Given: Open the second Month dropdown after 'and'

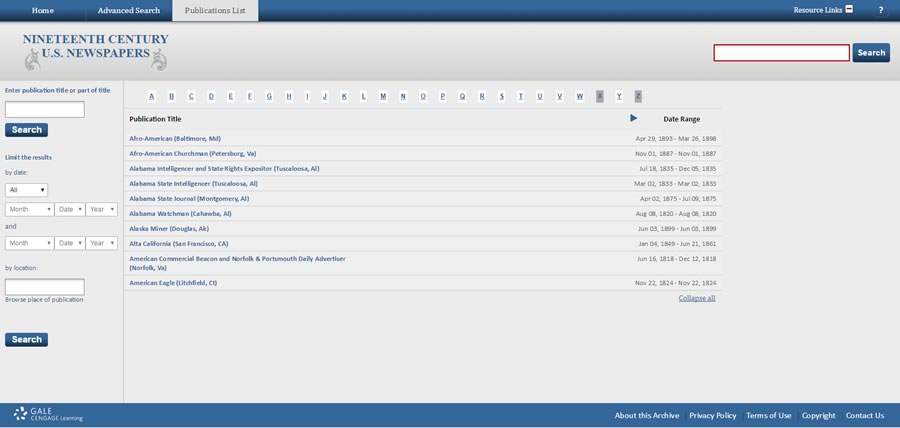Looking at the screenshot, I should click(x=30, y=243).
